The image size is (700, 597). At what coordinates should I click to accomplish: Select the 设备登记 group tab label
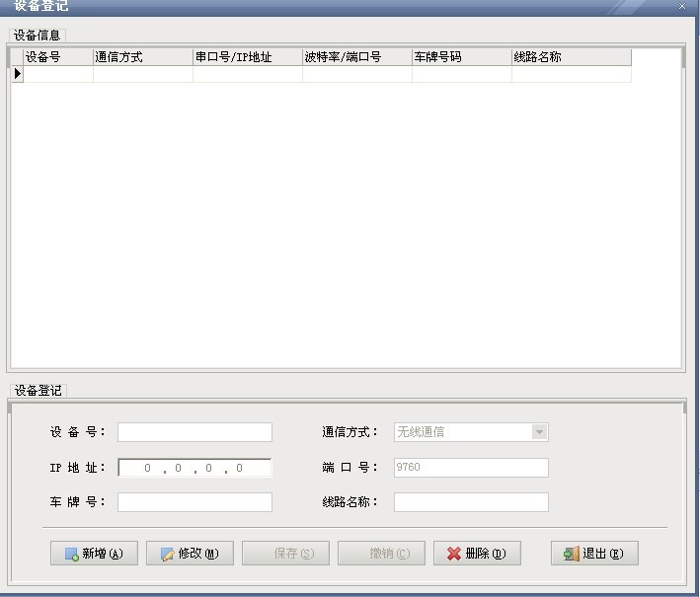38,391
